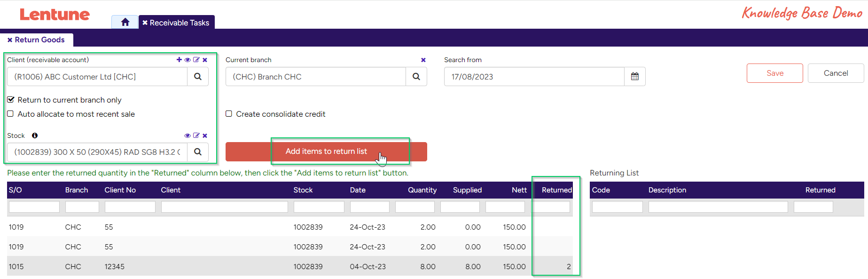
Task: Click Add items to return list button
Action: coord(326,151)
